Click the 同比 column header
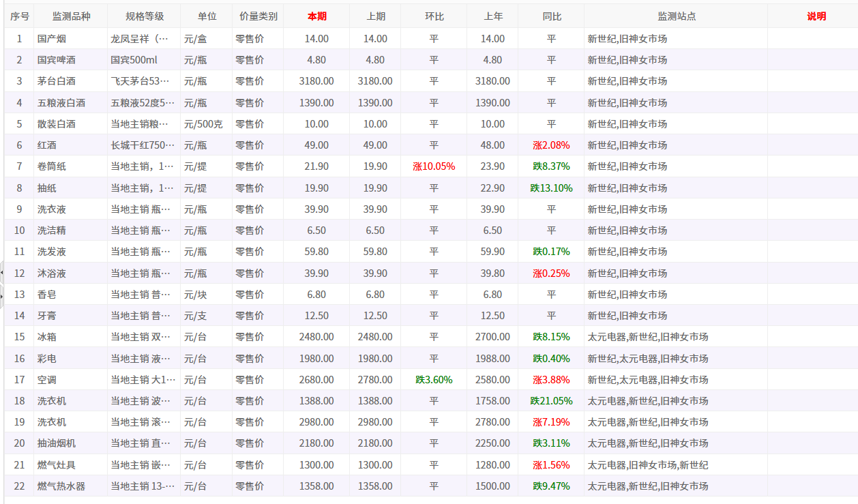858x504 pixels. 551,16
